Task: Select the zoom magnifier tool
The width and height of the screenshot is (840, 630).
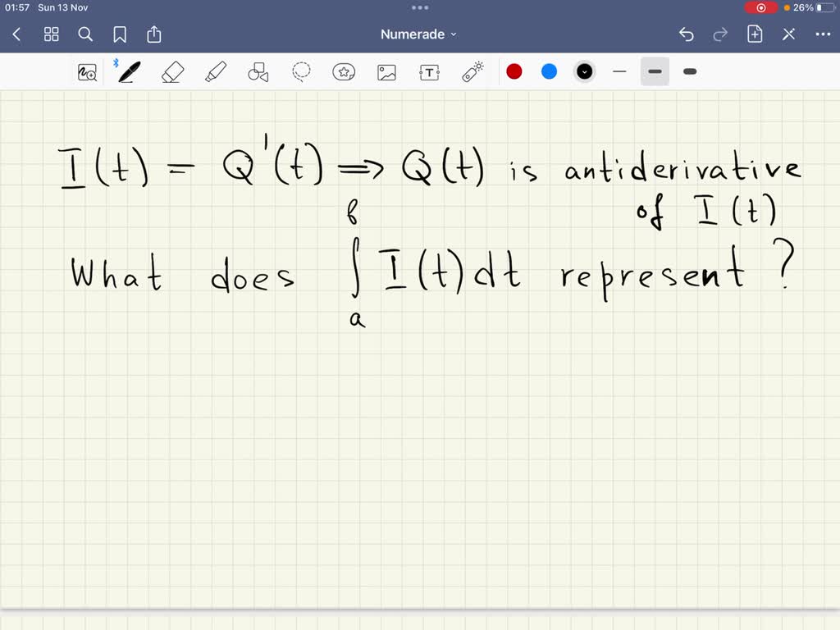Action: point(88,72)
